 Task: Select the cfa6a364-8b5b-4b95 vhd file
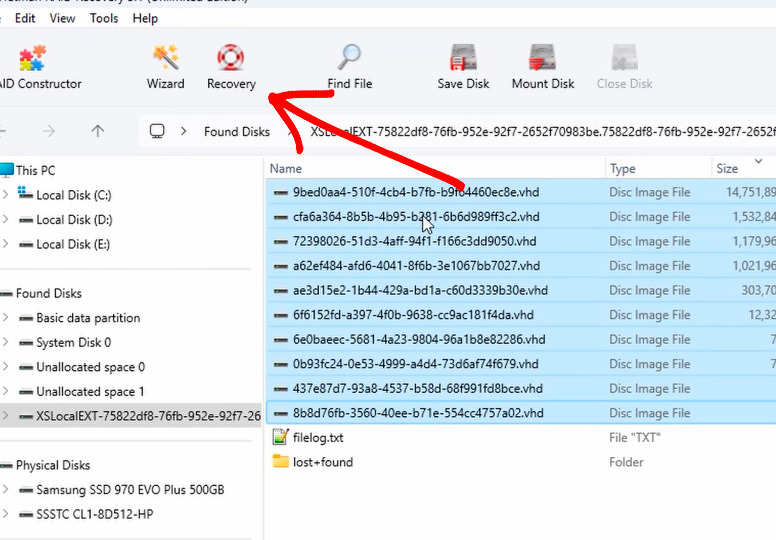(416, 217)
